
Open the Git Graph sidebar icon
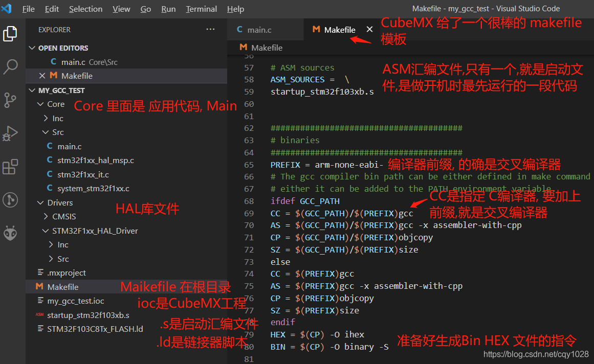click(10, 200)
